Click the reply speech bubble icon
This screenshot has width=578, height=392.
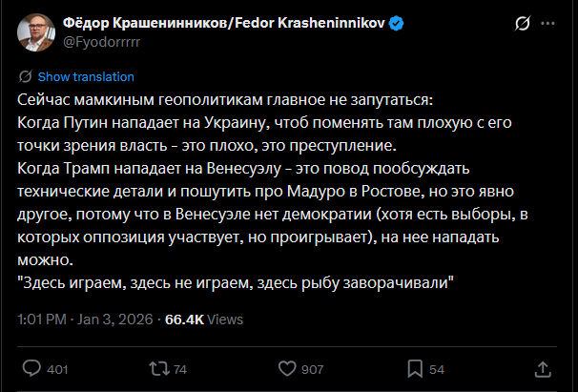[x=31, y=368]
